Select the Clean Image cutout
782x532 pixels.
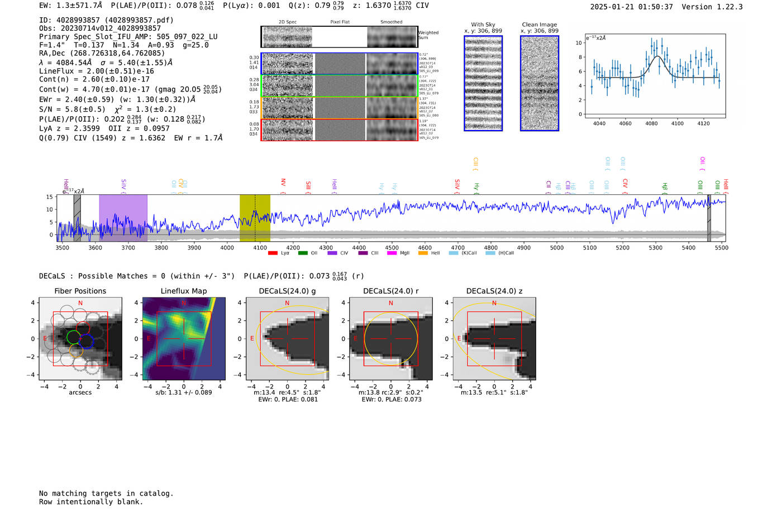[540, 83]
